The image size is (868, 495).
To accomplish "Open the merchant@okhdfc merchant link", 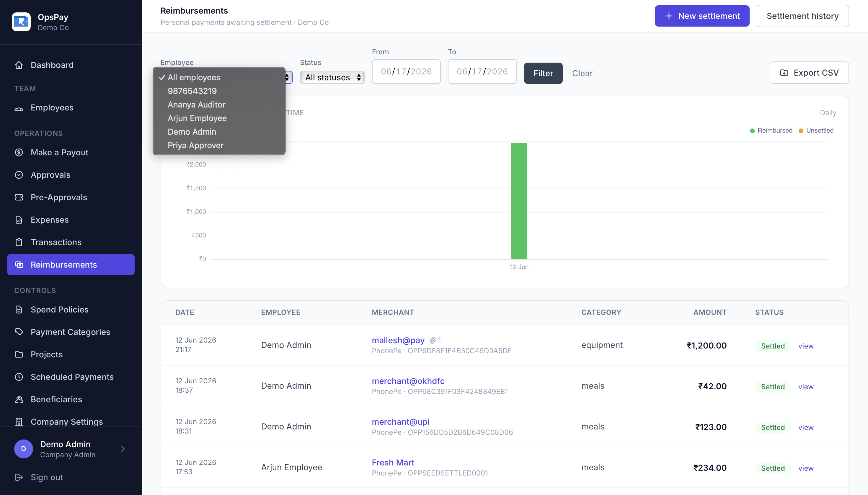I will (x=408, y=381).
